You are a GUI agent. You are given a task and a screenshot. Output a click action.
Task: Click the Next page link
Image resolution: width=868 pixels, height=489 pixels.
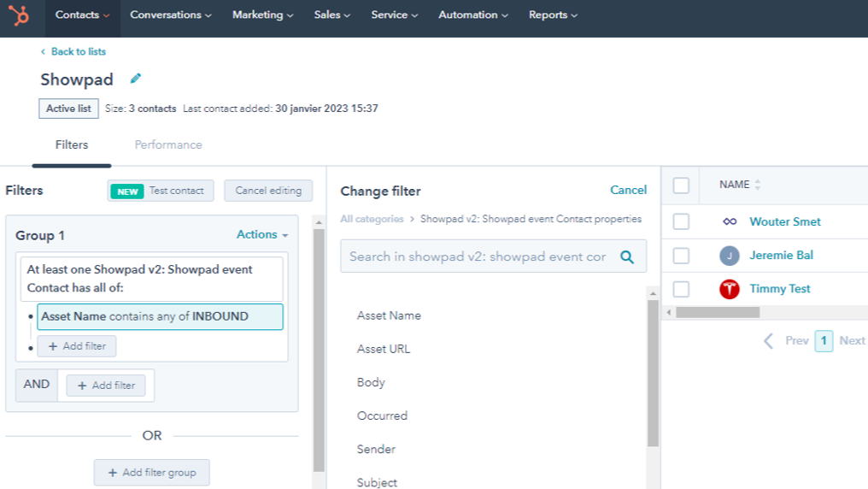tap(852, 340)
